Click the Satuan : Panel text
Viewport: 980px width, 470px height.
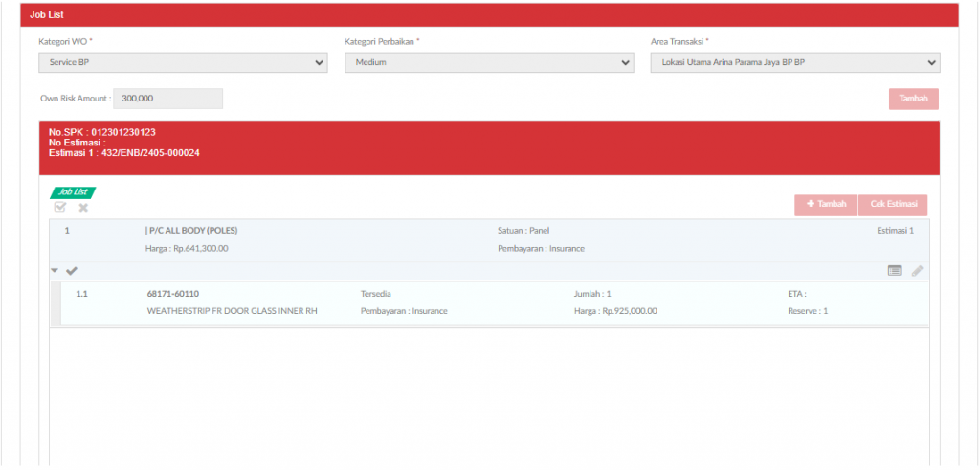(x=523, y=231)
